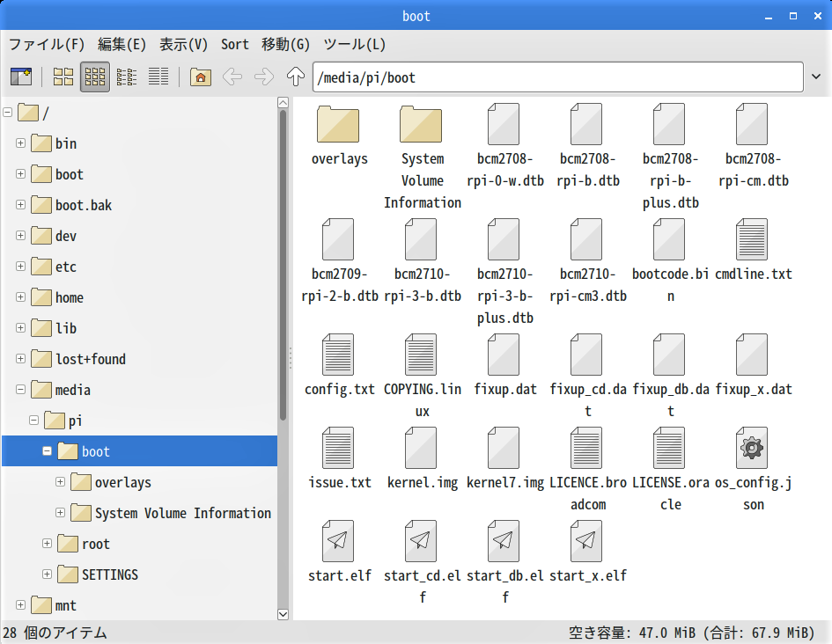Select the overlays folder in tree
832x644 pixels.
[123, 482]
